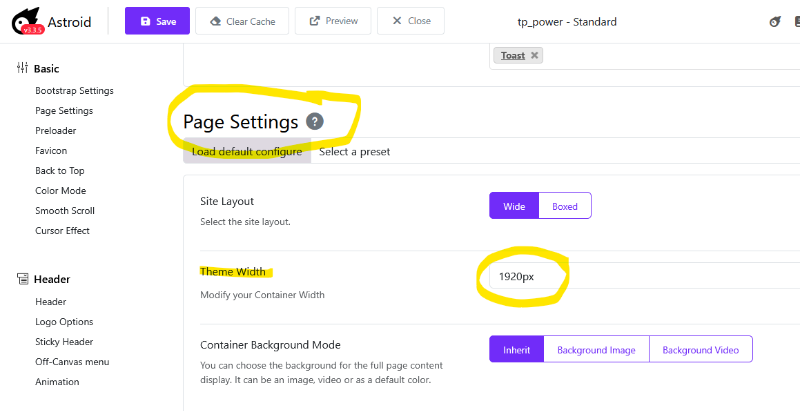Open the Select a preset dropdown
Viewport: 800px width, 411px height.
354,152
